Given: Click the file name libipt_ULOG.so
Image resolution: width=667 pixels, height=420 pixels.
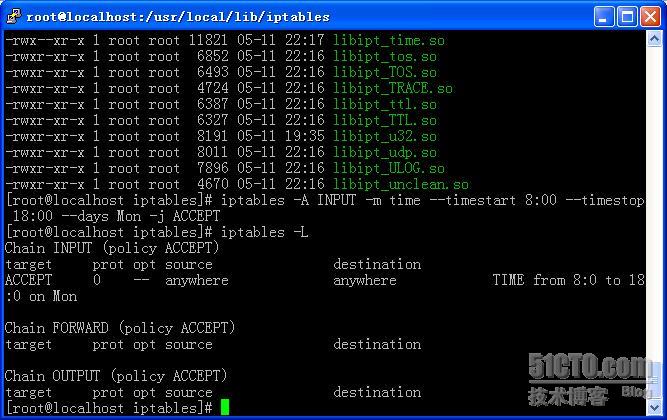Looking at the screenshot, I should pyautogui.click(x=388, y=168).
